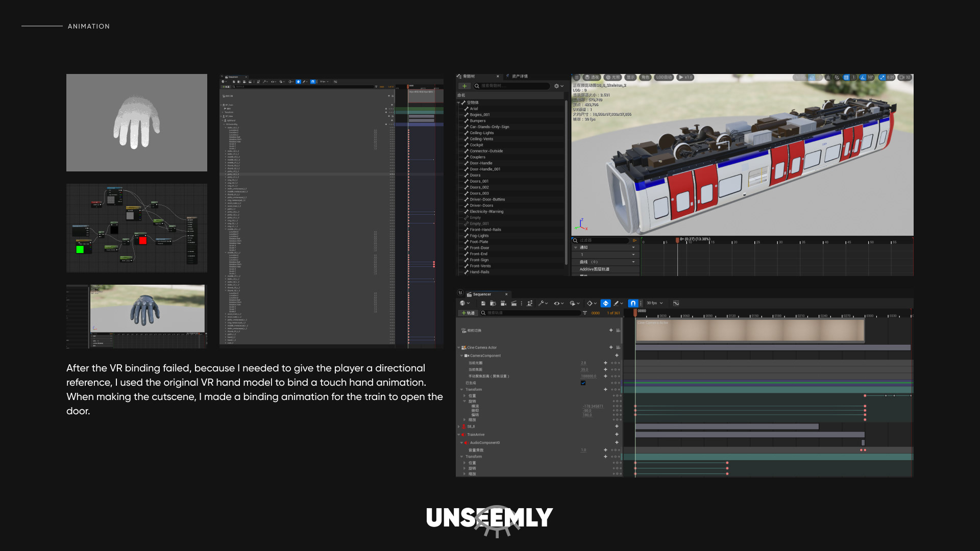Click the Save Sequence icon in Sequencer toolbar
The height and width of the screenshot is (551, 980).
(x=483, y=303)
